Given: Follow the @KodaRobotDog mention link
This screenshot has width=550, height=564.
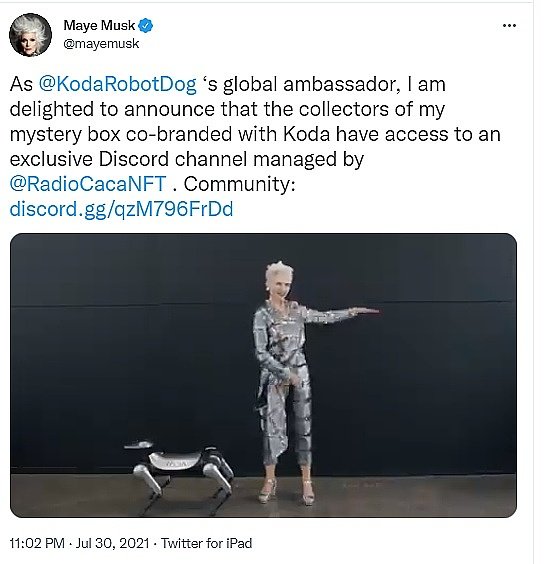Looking at the screenshot, I should tap(118, 84).
